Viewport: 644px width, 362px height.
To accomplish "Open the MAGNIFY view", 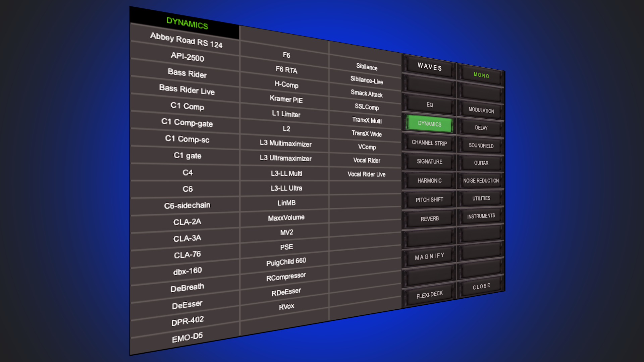I will click(x=429, y=255).
